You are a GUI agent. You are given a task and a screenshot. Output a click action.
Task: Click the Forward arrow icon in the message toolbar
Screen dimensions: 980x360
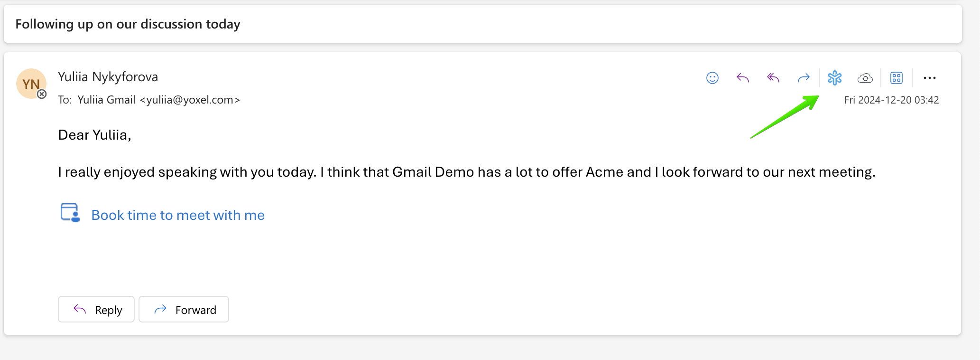coord(804,78)
